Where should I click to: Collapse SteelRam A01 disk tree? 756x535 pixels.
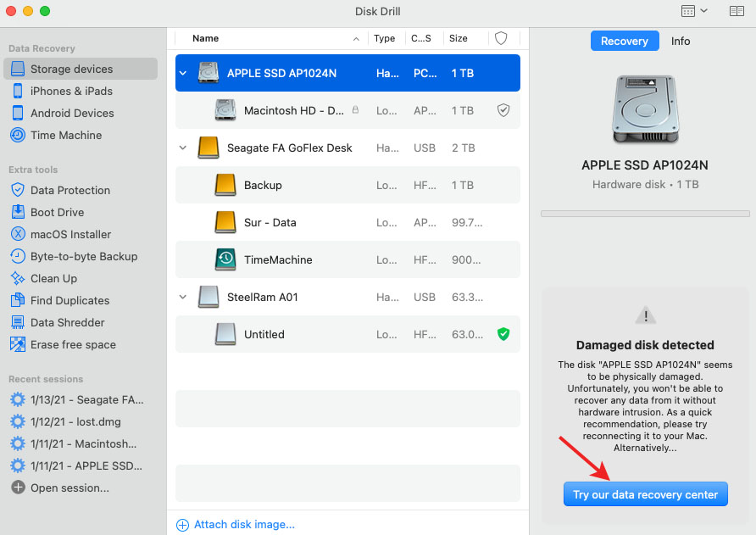[x=183, y=297]
